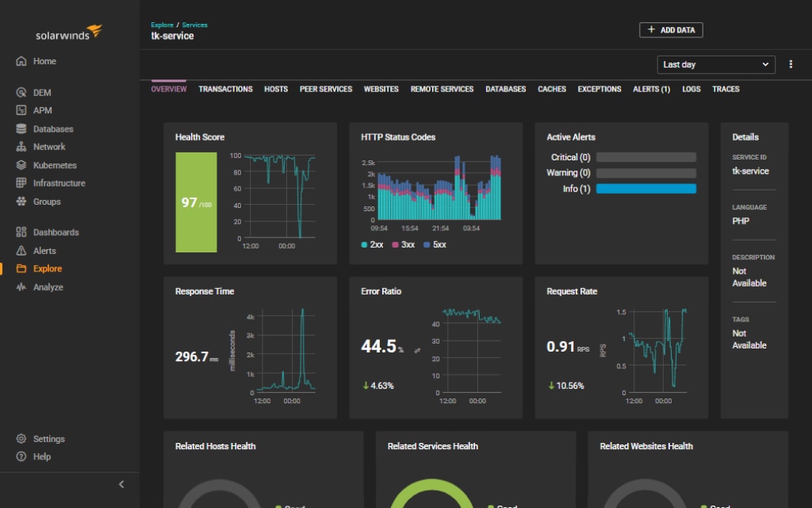Click the Analyze waveform icon

[21, 287]
